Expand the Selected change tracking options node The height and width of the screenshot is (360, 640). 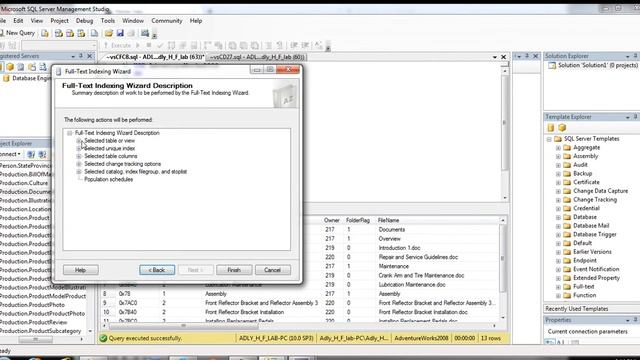79,164
